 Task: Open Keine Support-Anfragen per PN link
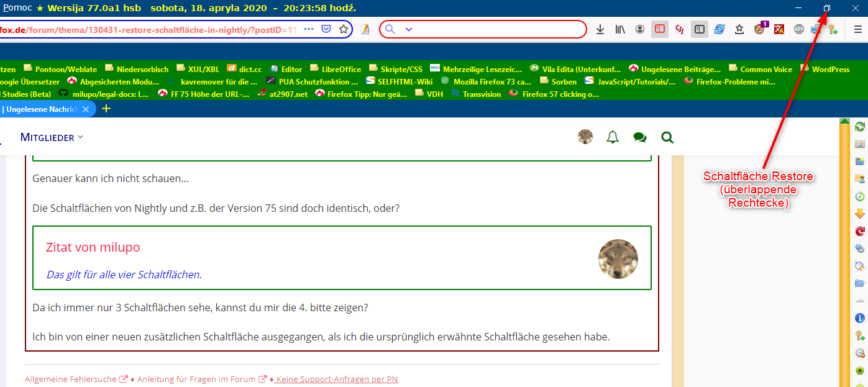click(x=337, y=379)
